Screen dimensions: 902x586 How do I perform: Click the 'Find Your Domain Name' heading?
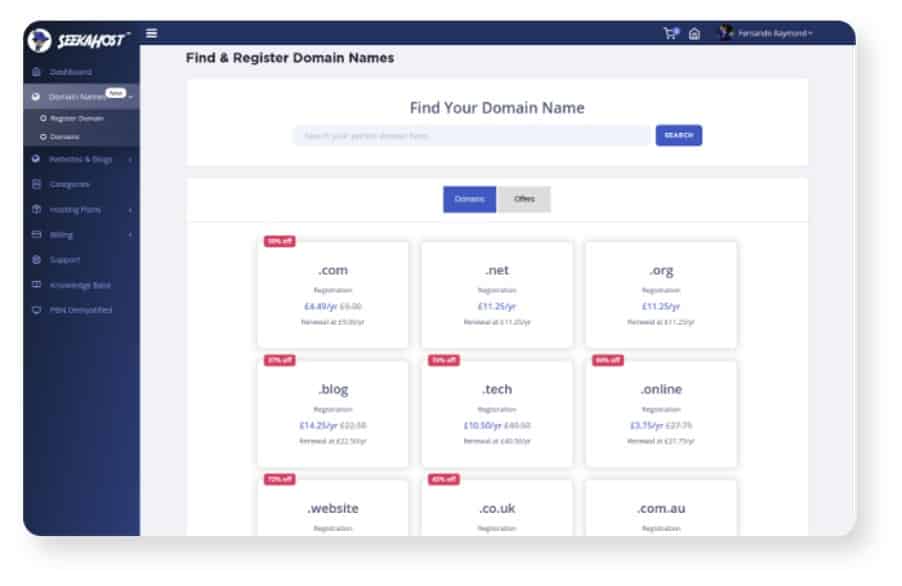point(497,108)
